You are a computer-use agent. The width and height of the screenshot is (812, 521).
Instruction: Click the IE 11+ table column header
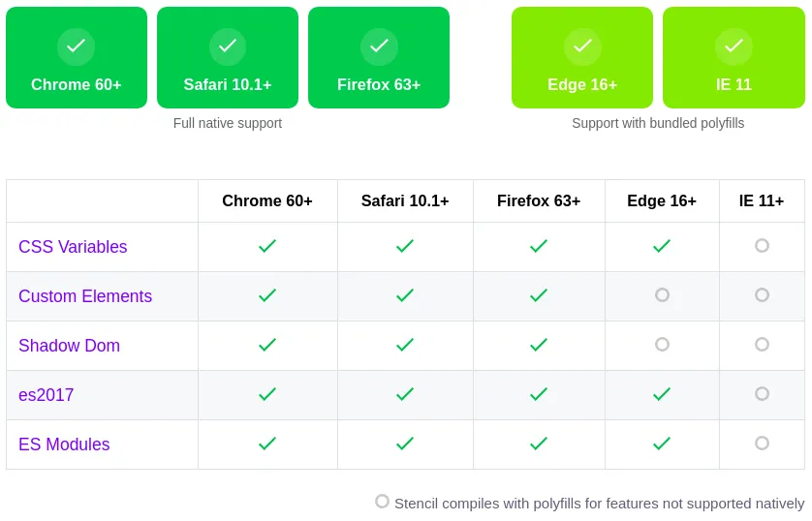tap(762, 201)
